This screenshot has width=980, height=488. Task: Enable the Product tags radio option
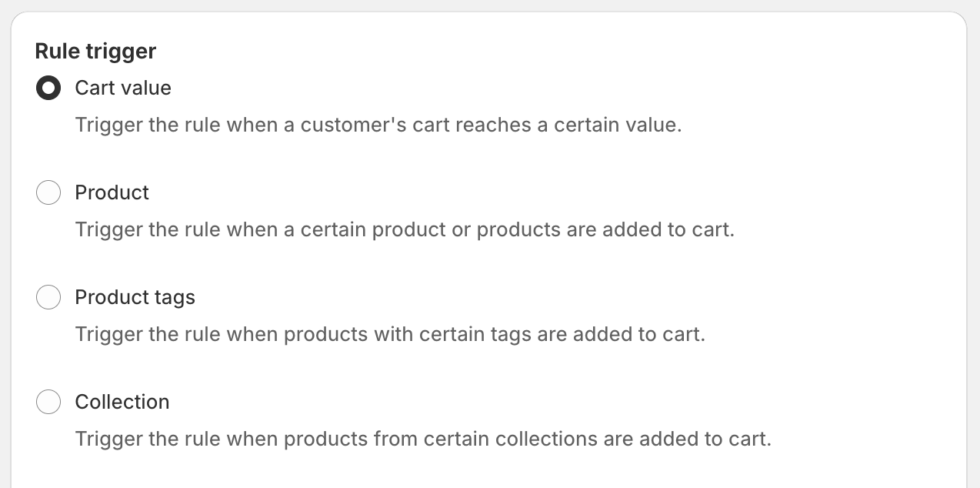48,297
